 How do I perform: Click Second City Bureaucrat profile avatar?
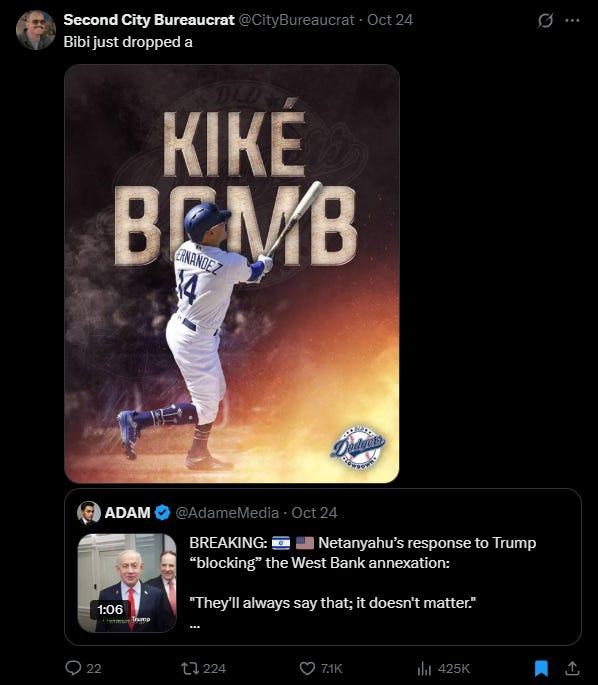36,30
